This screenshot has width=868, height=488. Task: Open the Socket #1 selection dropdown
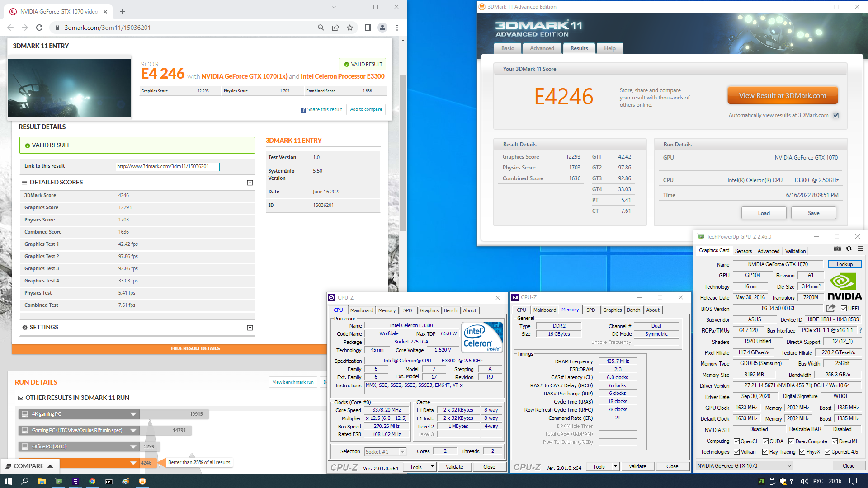tap(385, 451)
